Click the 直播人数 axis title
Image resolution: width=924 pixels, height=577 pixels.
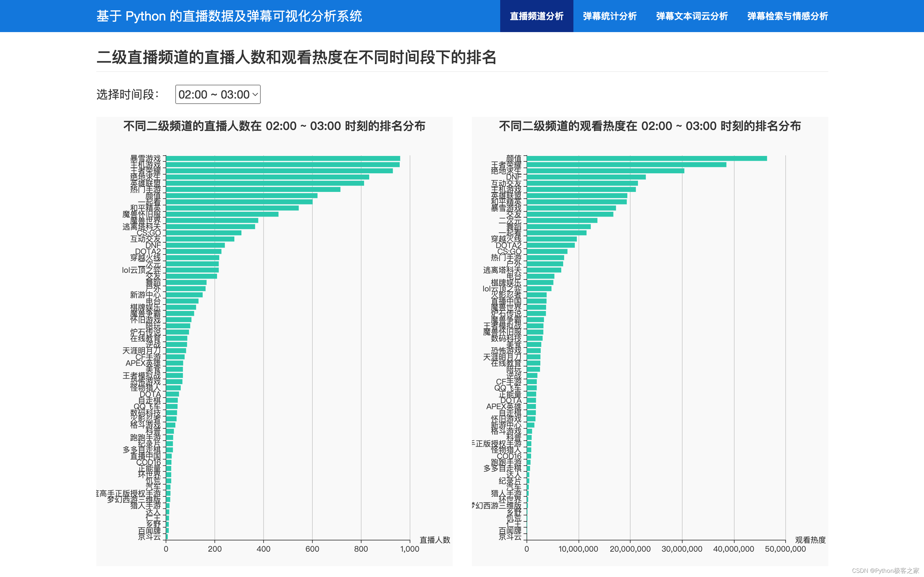click(435, 540)
